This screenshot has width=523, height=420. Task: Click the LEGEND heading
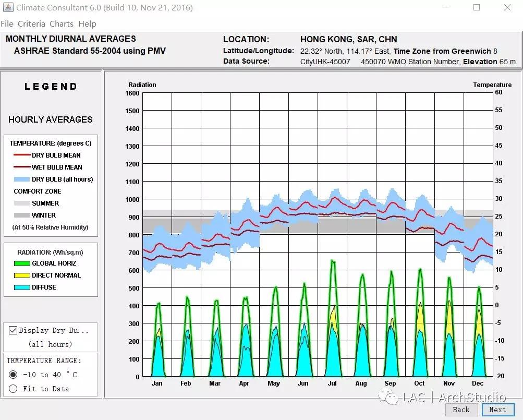(x=51, y=87)
